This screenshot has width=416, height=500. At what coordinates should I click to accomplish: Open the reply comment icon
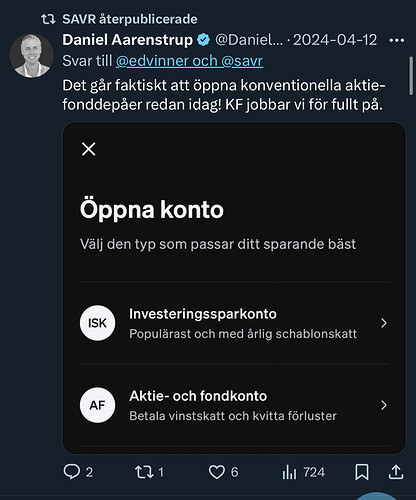[72, 472]
